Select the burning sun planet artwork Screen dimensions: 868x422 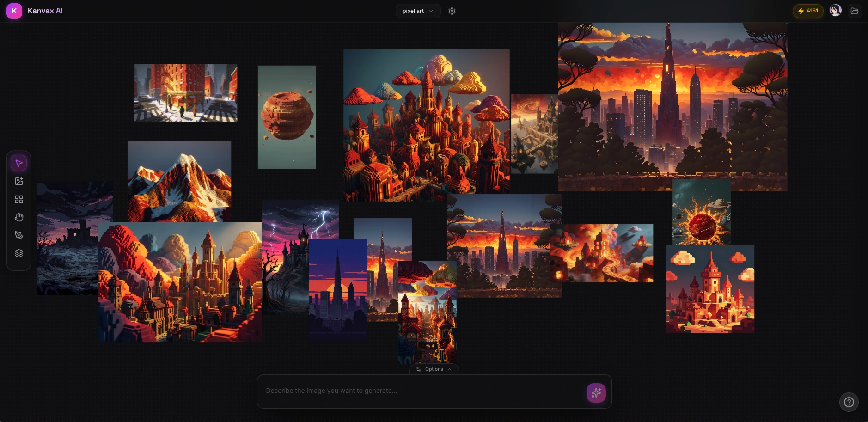tap(701, 212)
